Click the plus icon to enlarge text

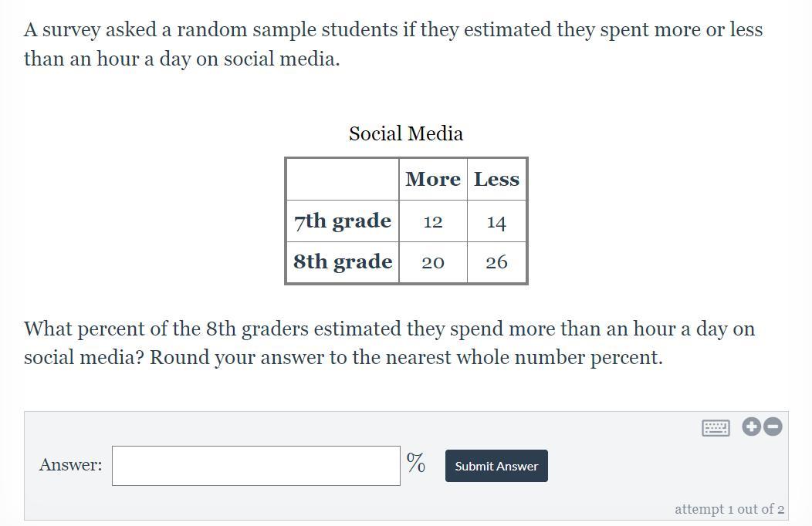752,427
